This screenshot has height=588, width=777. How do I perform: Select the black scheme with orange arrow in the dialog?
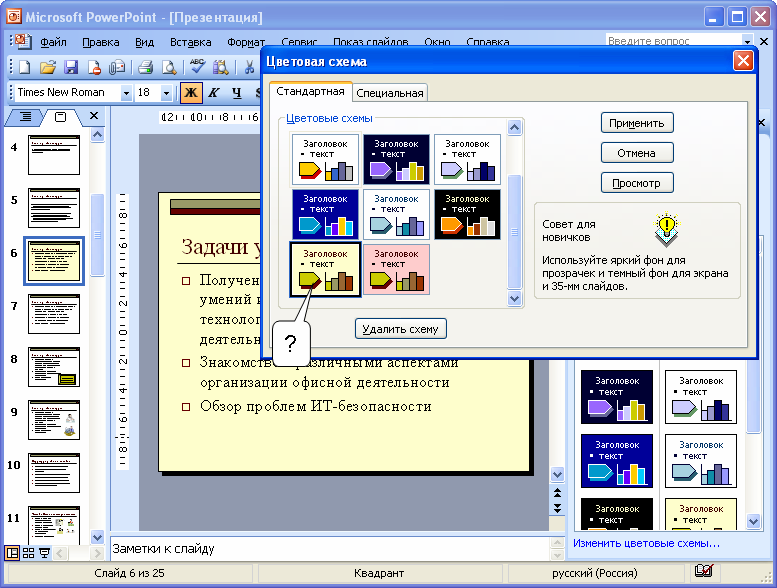pyautogui.click(x=467, y=214)
